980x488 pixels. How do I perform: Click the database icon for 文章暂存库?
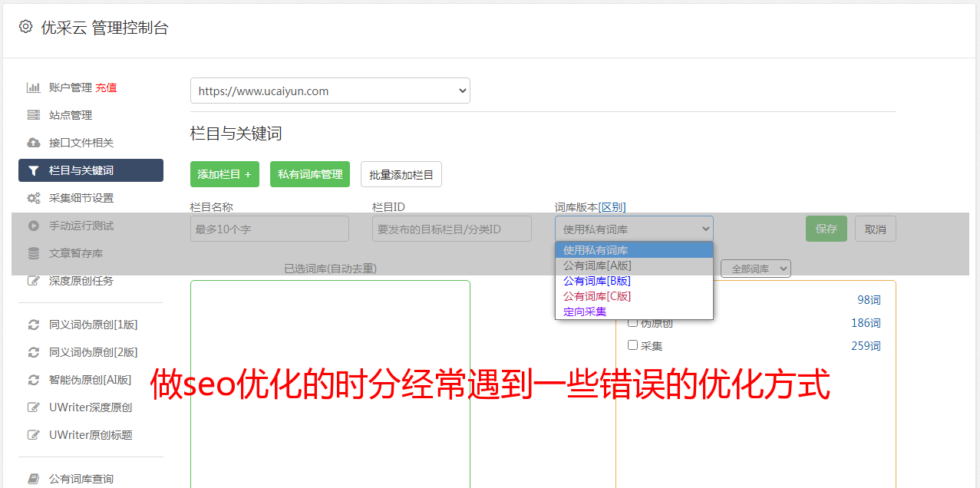pos(34,253)
